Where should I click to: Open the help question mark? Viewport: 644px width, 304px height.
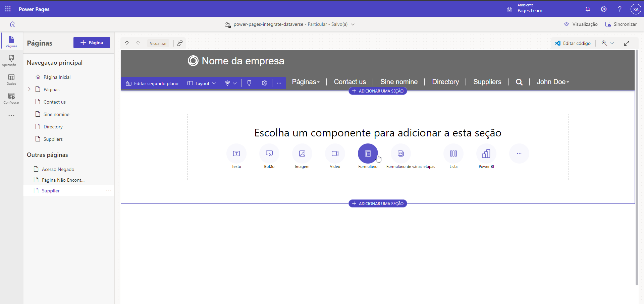click(x=620, y=9)
